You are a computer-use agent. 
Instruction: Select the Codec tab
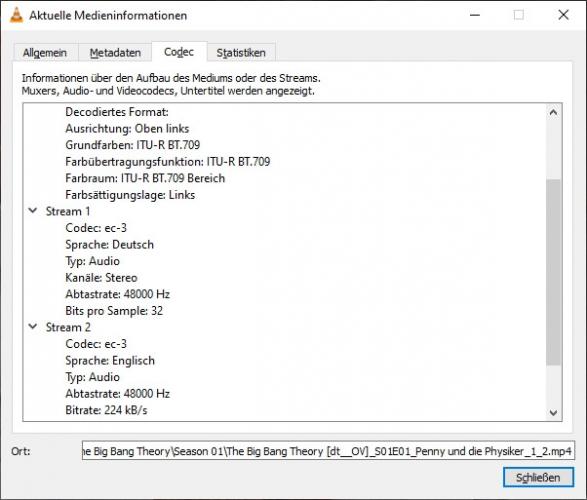coord(179,52)
